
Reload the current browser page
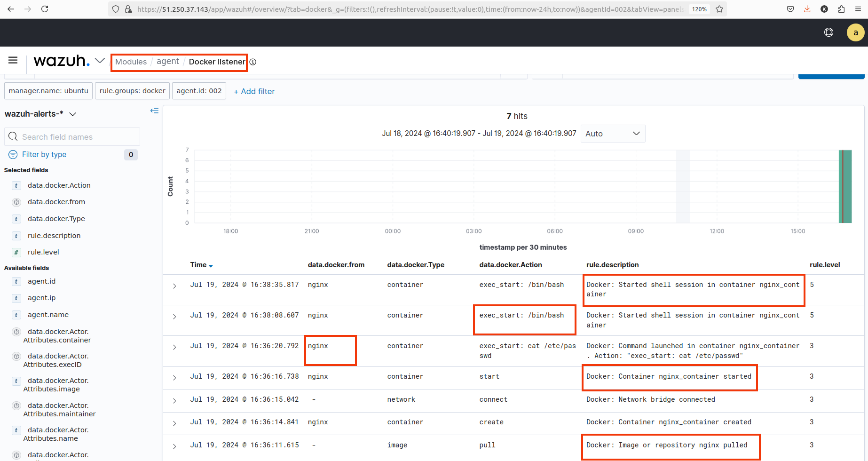(45, 9)
